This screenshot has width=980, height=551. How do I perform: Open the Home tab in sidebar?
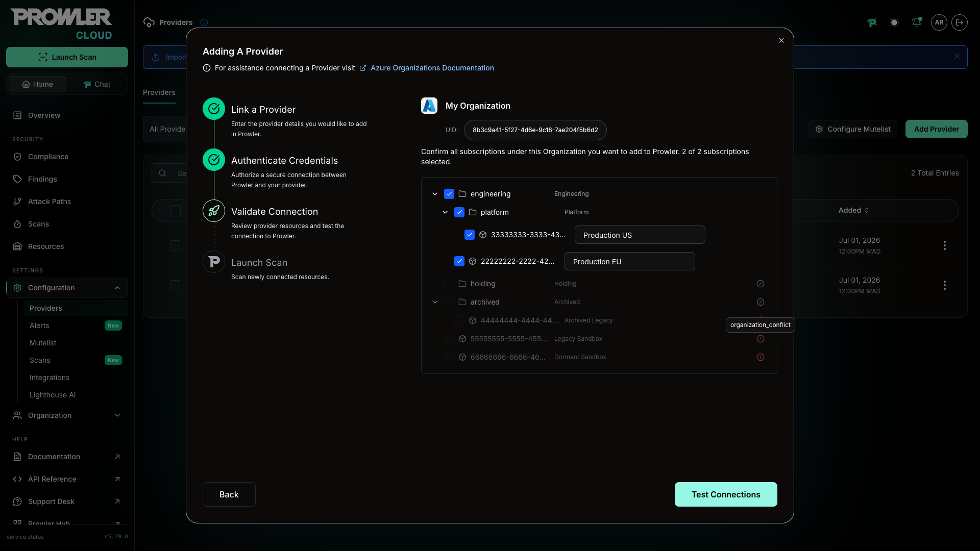click(x=37, y=84)
